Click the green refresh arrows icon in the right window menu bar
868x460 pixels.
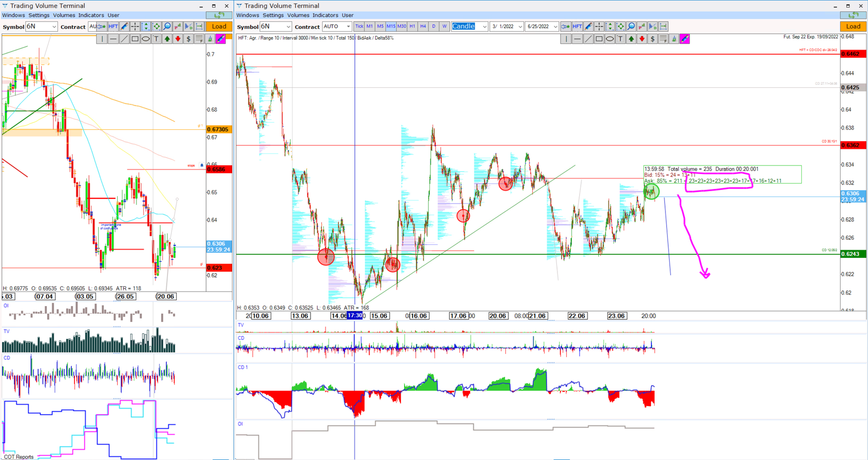coord(854,15)
